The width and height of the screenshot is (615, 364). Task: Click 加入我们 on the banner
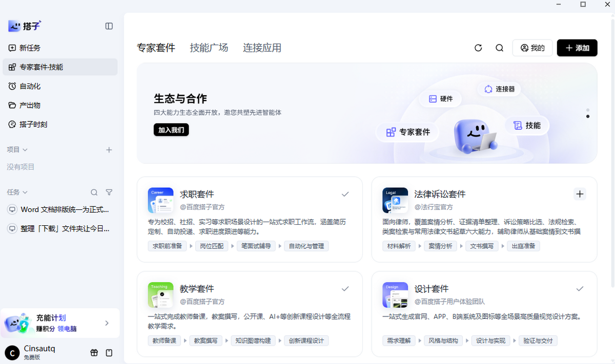tap(171, 130)
